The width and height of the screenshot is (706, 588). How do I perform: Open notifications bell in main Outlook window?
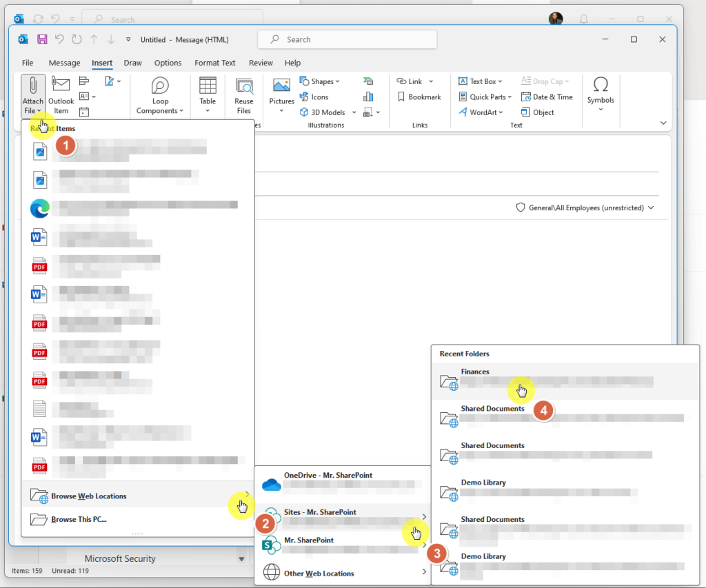583,19
